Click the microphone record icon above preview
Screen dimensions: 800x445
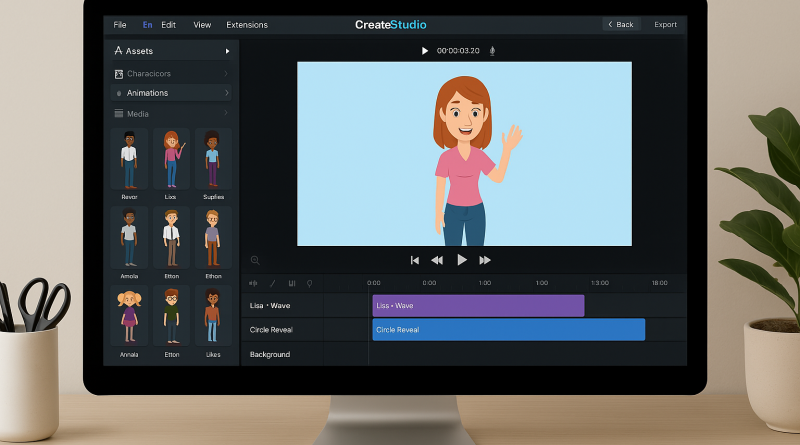tap(492, 51)
